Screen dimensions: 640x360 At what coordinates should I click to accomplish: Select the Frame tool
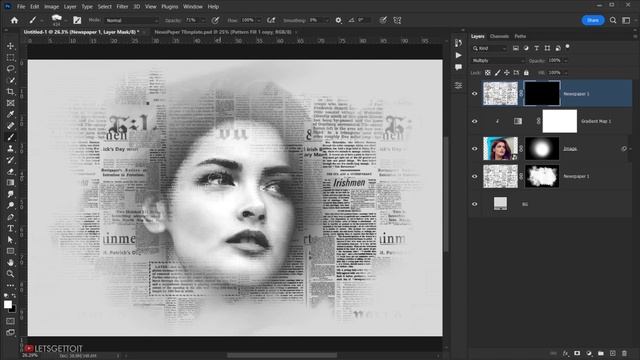pyautogui.click(x=11, y=103)
